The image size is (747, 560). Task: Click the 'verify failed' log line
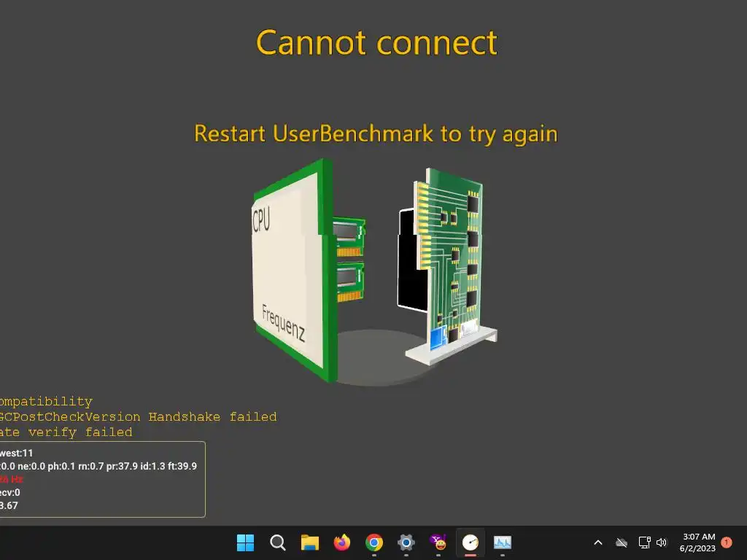[x=66, y=432]
